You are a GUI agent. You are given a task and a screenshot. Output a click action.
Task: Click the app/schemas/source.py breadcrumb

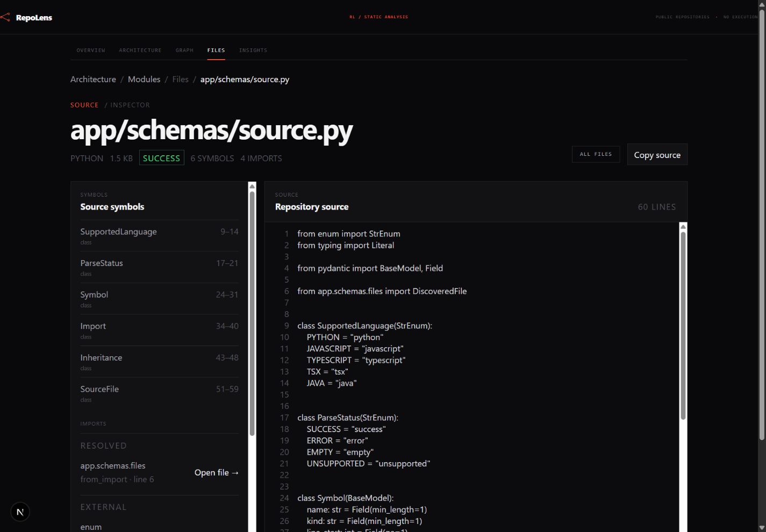tap(245, 79)
